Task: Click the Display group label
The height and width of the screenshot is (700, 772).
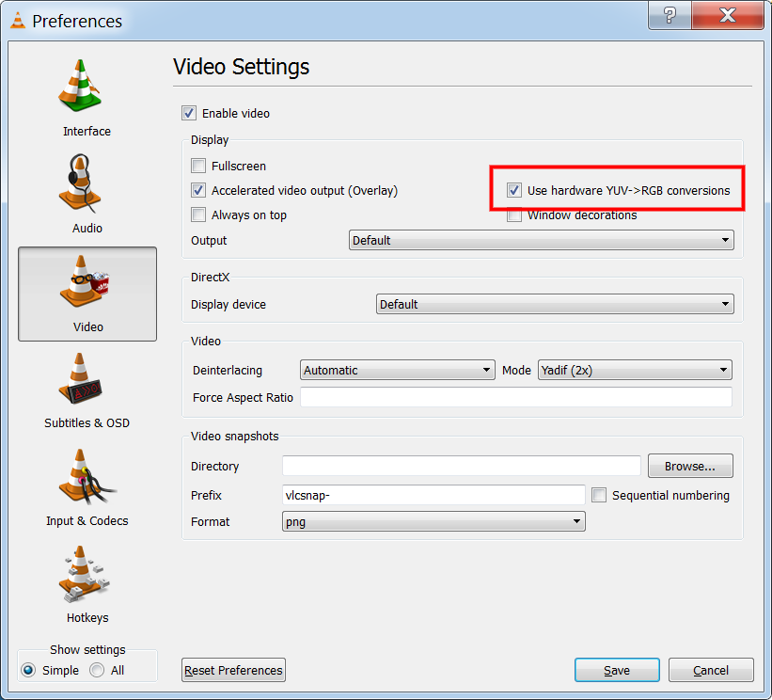Action: pyautogui.click(x=210, y=140)
